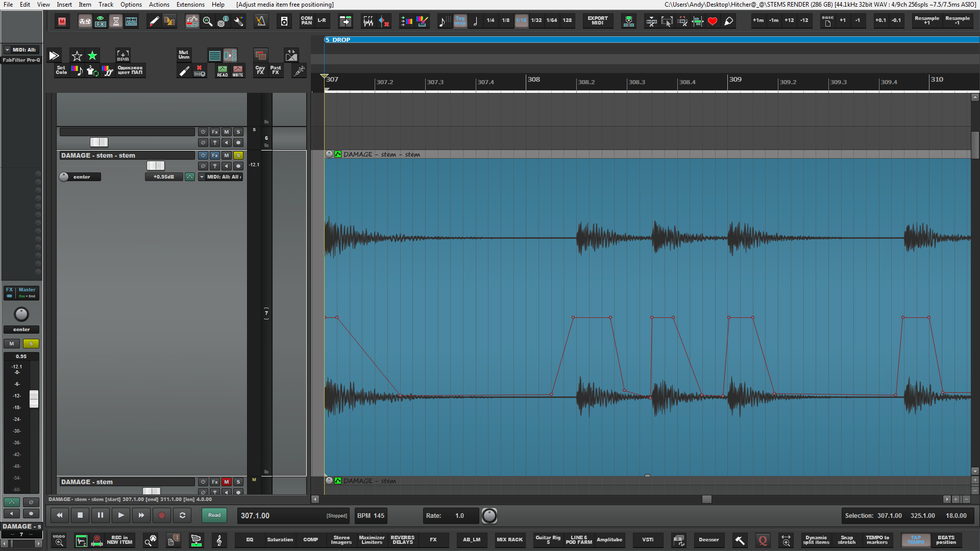This screenshot has height=551, width=980.
Task: Click the metronome icon in toolbar
Action: tap(261, 21)
